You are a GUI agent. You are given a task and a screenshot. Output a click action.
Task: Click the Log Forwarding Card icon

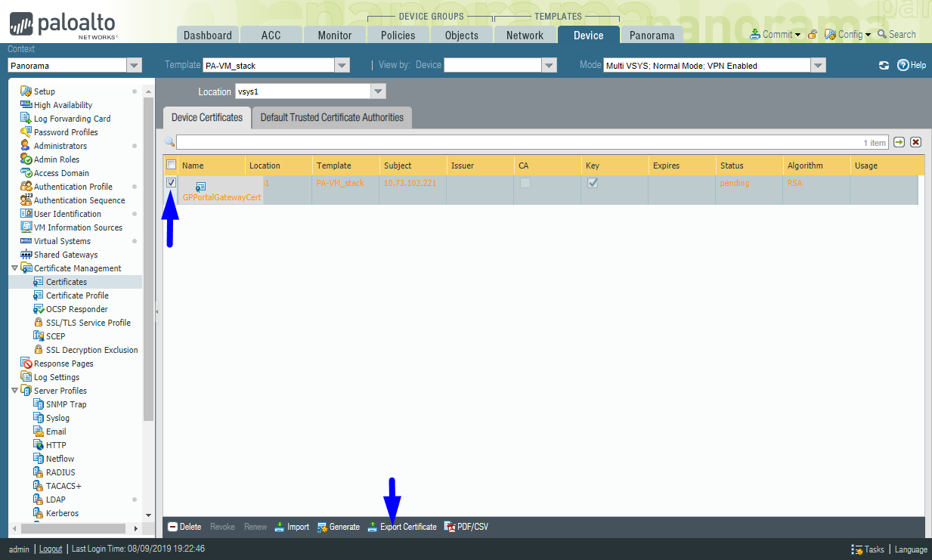26,119
